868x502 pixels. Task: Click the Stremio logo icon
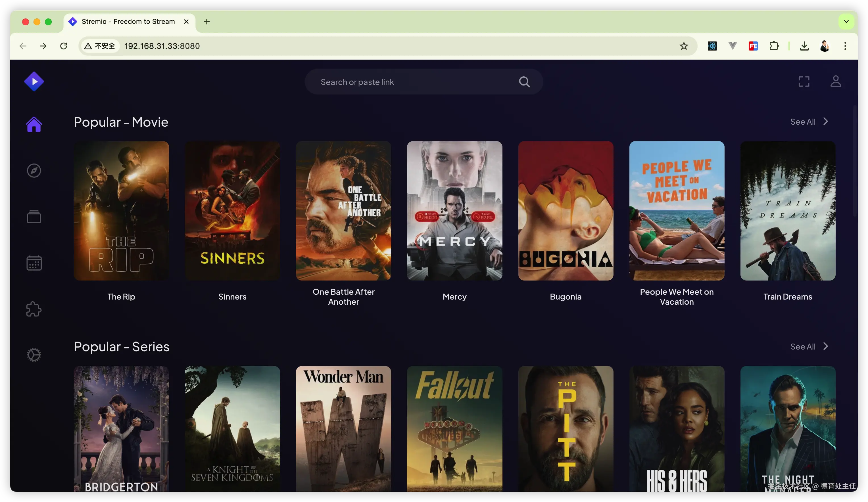click(x=34, y=81)
